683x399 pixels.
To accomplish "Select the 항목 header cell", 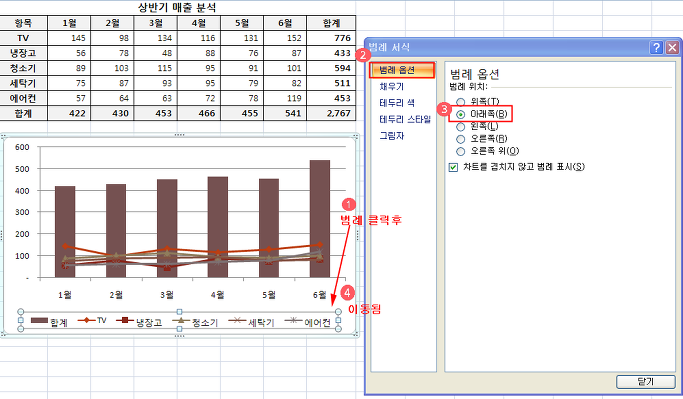I will 24,23.
